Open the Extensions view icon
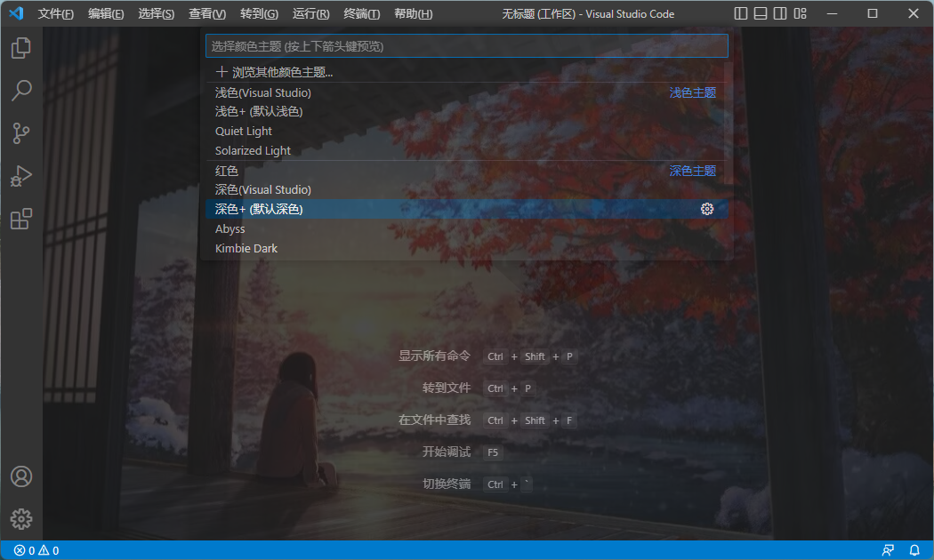934x560 pixels. click(x=20, y=219)
